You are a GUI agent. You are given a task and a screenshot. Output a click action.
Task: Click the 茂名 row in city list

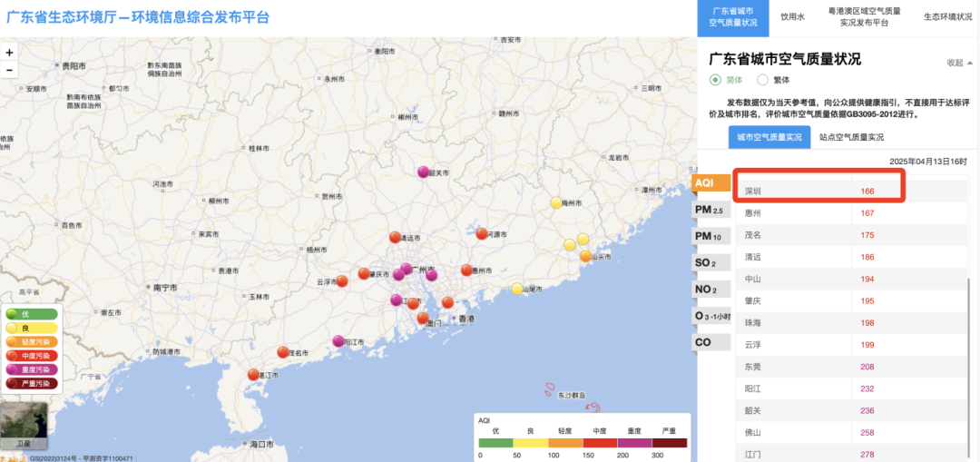click(x=852, y=235)
